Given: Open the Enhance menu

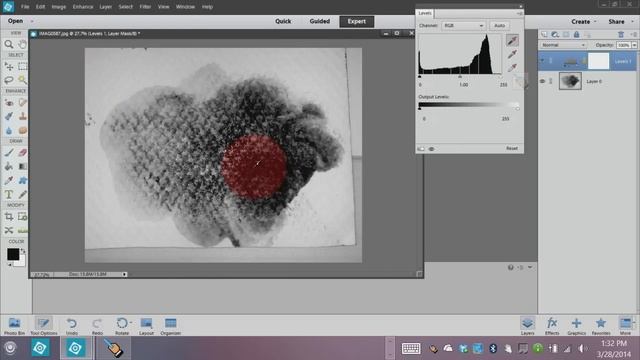Looking at the screenshot, I should point(83,7).
